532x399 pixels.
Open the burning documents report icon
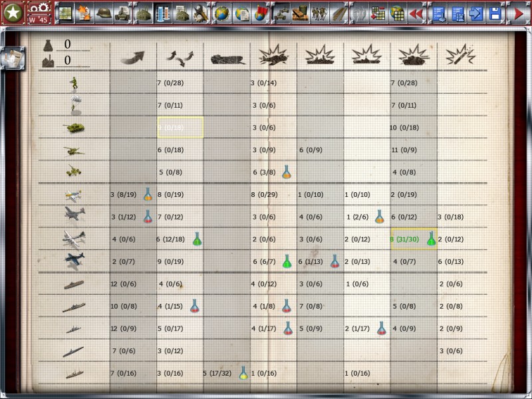84,13
